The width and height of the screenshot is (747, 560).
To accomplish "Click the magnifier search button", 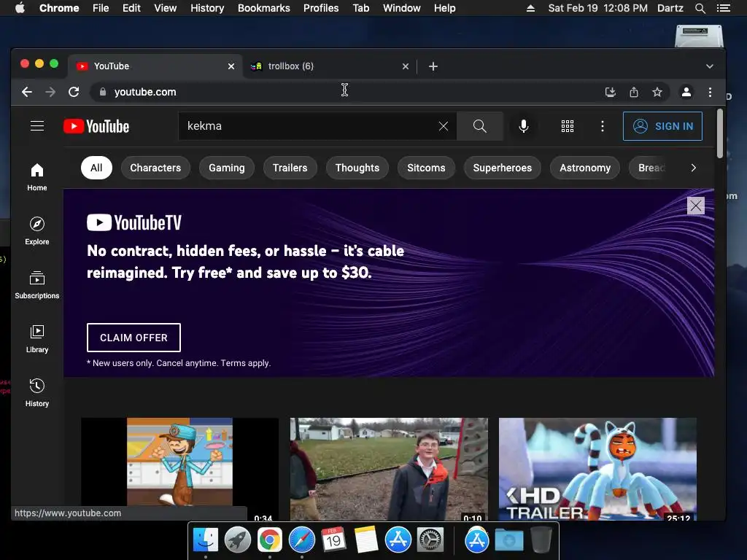I will 480,126.
